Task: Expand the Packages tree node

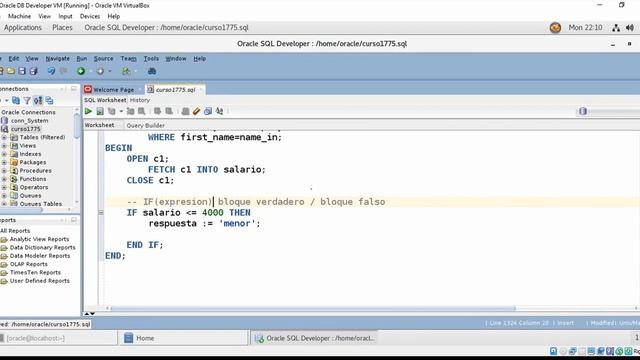Action: tap(4, 162)
